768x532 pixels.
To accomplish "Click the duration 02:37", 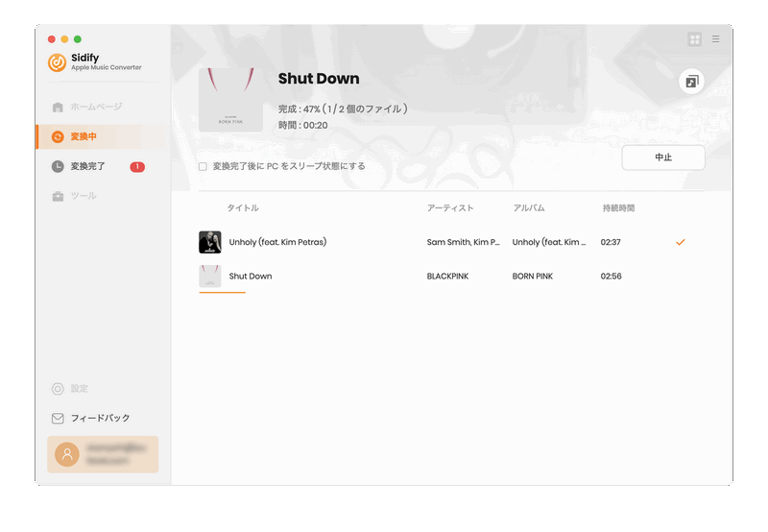I will 611,242.
